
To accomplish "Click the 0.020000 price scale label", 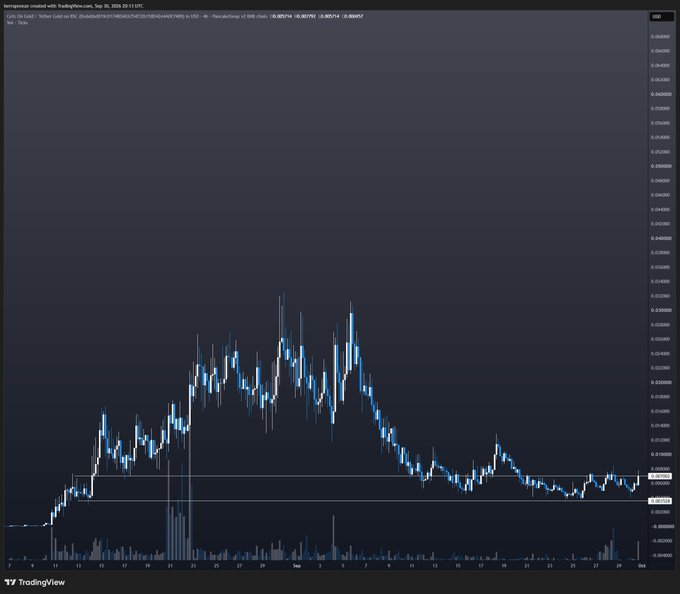I will click(x=661, y=382).
